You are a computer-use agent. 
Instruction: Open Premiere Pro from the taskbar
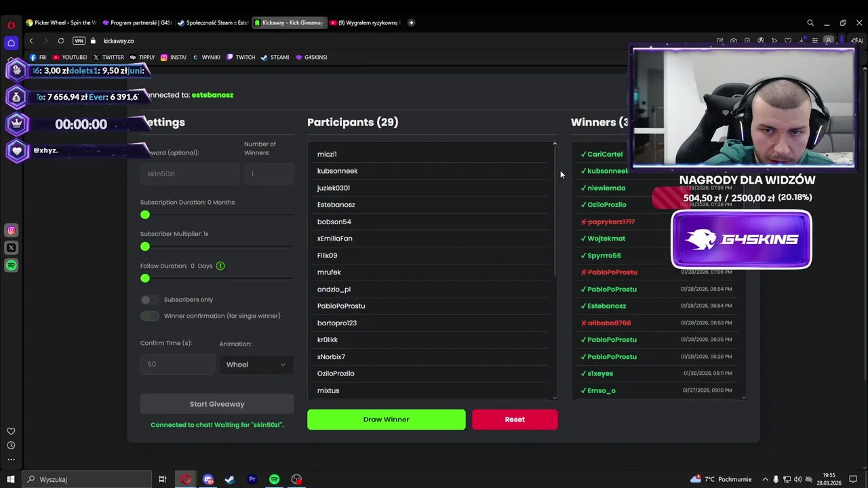click(x=252, y=479)
